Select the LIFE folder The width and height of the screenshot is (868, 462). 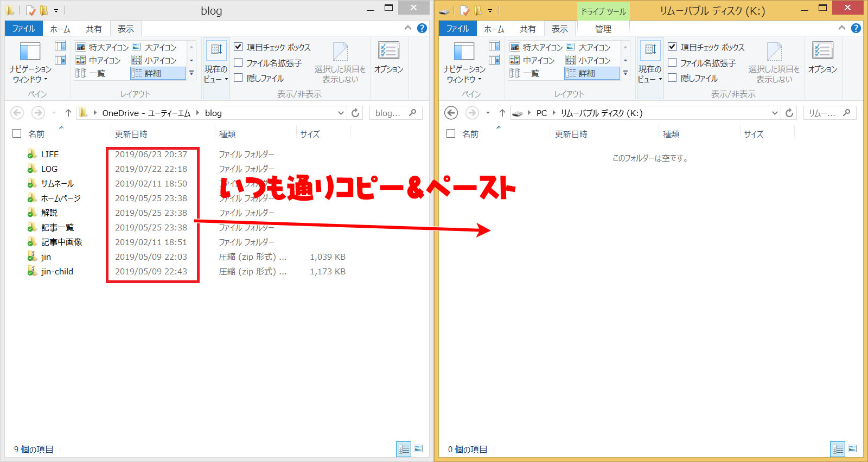(50, 154)
